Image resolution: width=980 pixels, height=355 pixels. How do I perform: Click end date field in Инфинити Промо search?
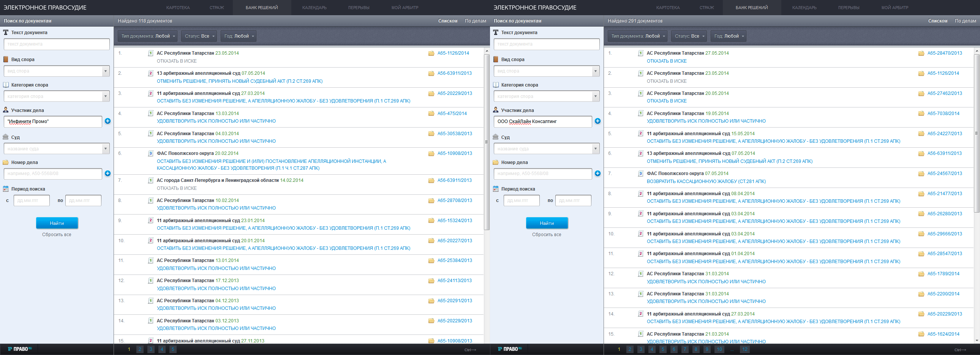click(x=83, y=200)
